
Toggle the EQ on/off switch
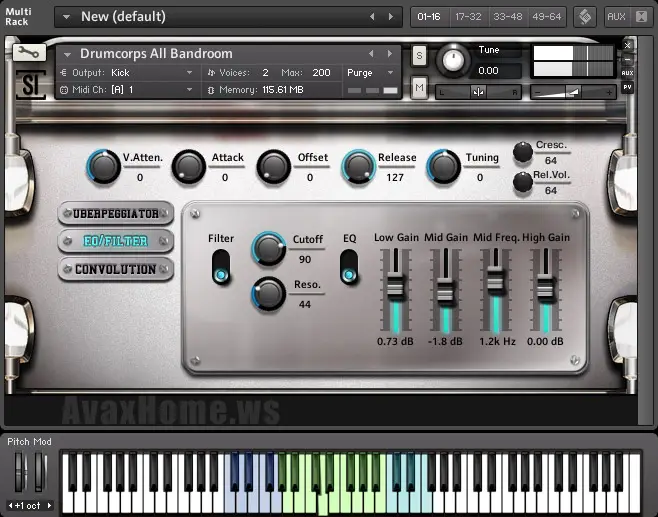click(349, 267)
